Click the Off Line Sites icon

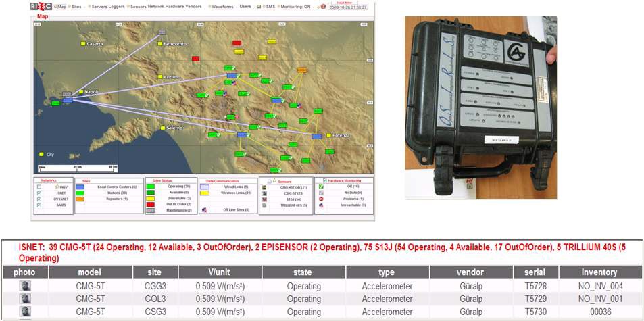click(x=204, y=210)
